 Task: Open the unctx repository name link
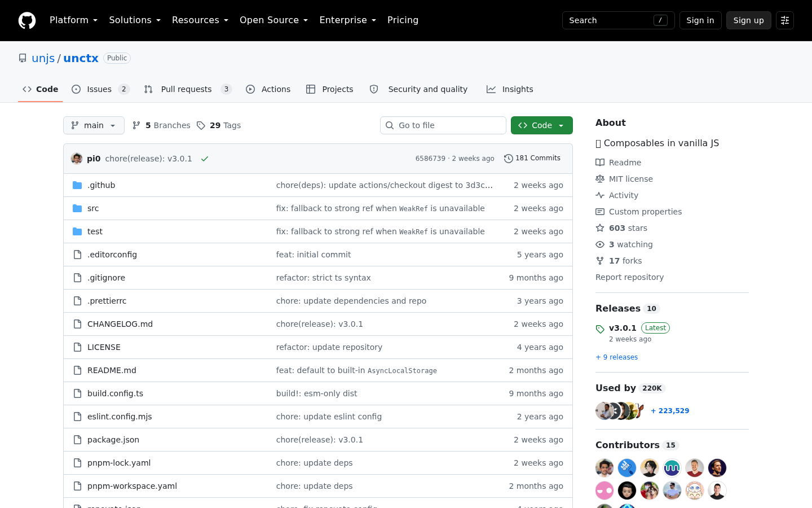coord(81,58)
